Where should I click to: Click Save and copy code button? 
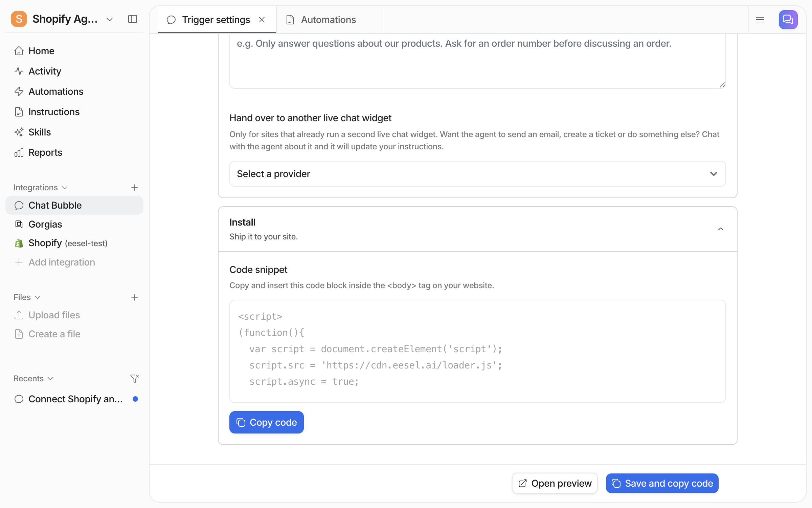coord(662,483)
